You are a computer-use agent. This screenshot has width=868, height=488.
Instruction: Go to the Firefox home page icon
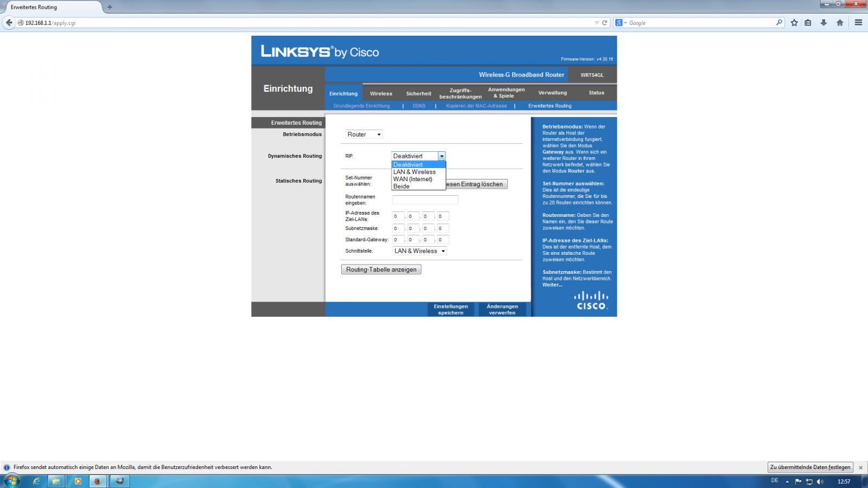[x=840, y=23]
